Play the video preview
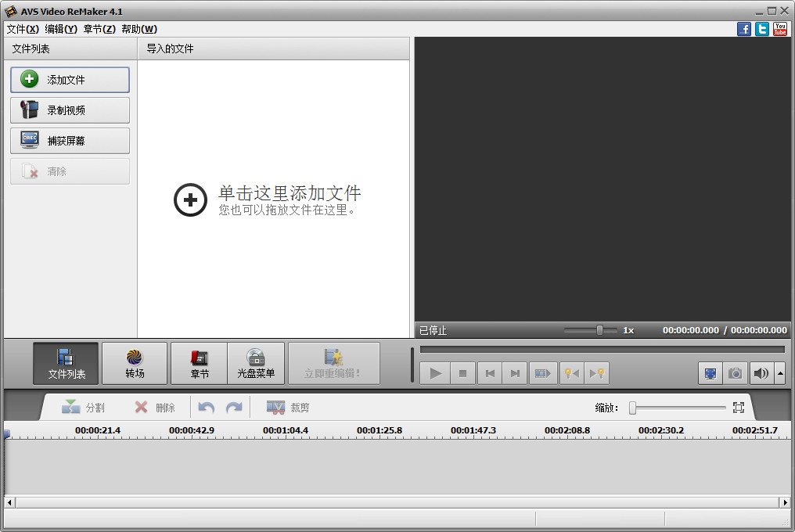Screen dimensions: 795x532 (435, 374)
